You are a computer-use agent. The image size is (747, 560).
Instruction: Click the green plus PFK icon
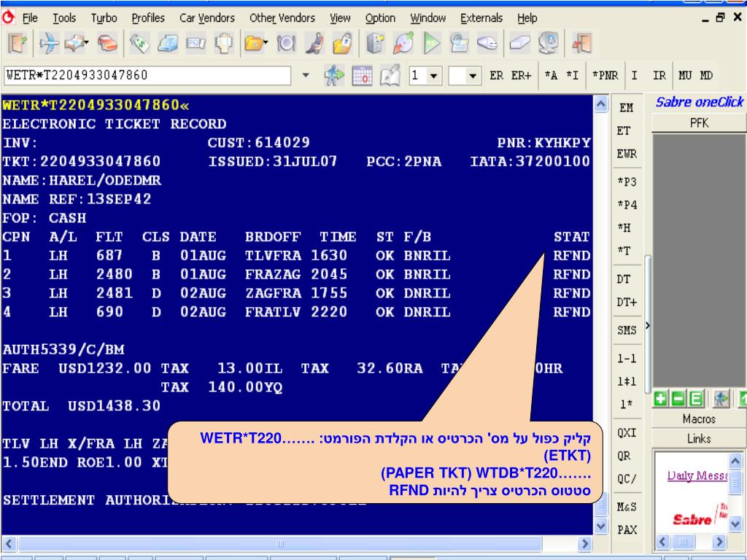pyautogui.click(x=660, y=399)
